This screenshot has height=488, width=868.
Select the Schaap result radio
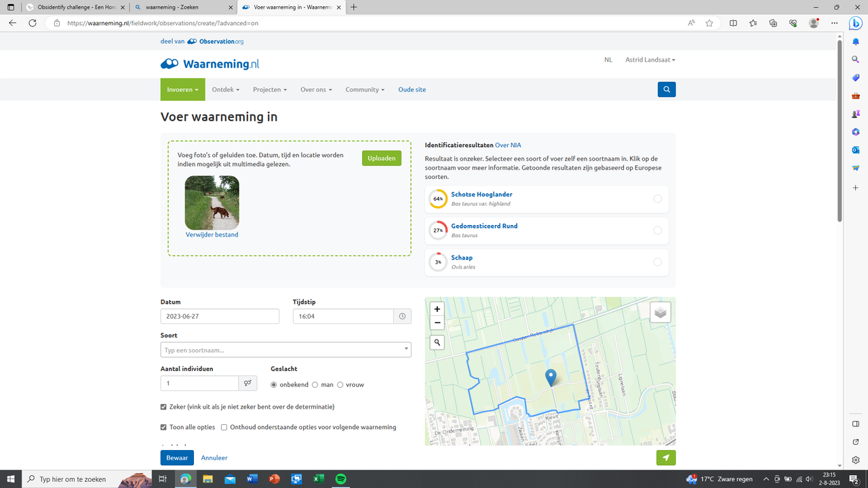click(658, 262)
